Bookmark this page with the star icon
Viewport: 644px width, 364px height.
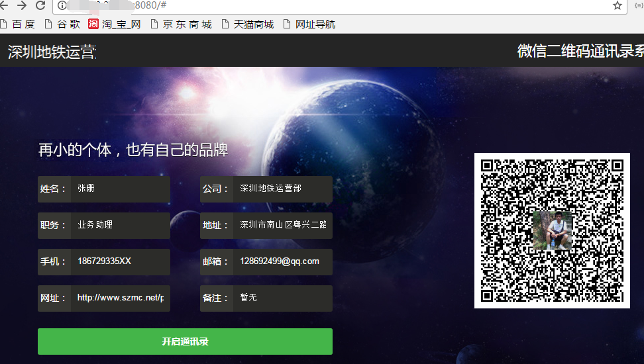tap(617, 5)
